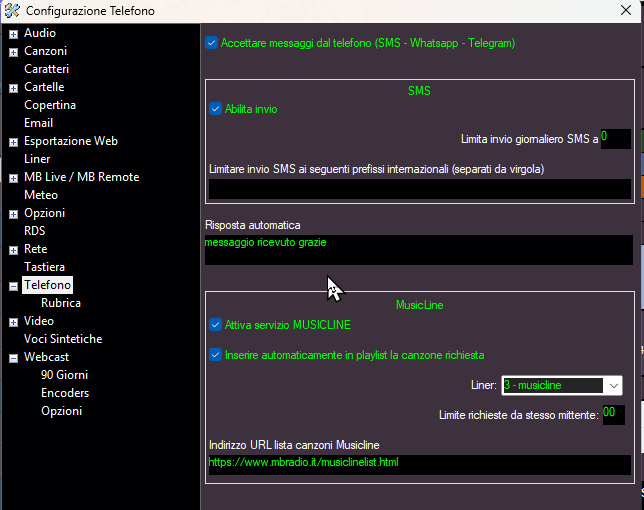Disable Attiva servizio MUSICLINE checkbox

[x=215, y=324]
